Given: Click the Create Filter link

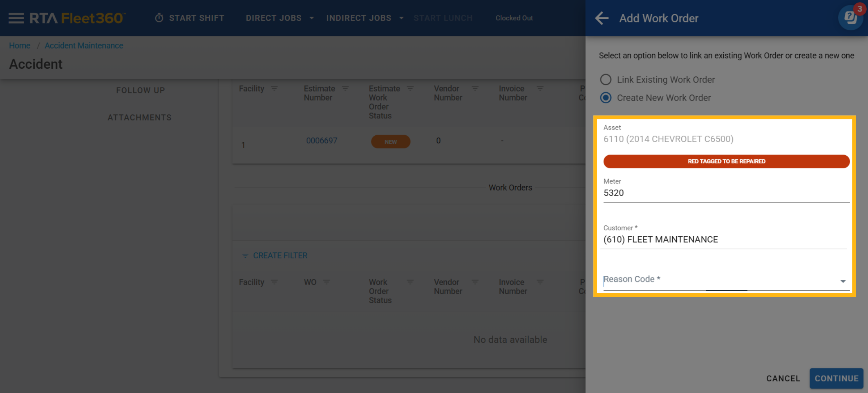Looking at the screenshot, I should (x=280, y=256).
